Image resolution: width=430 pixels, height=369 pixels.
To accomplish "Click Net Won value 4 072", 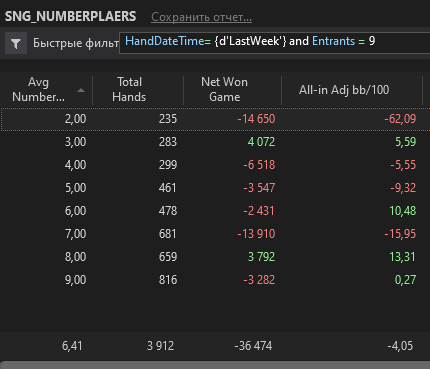I will tap(261, 142).
